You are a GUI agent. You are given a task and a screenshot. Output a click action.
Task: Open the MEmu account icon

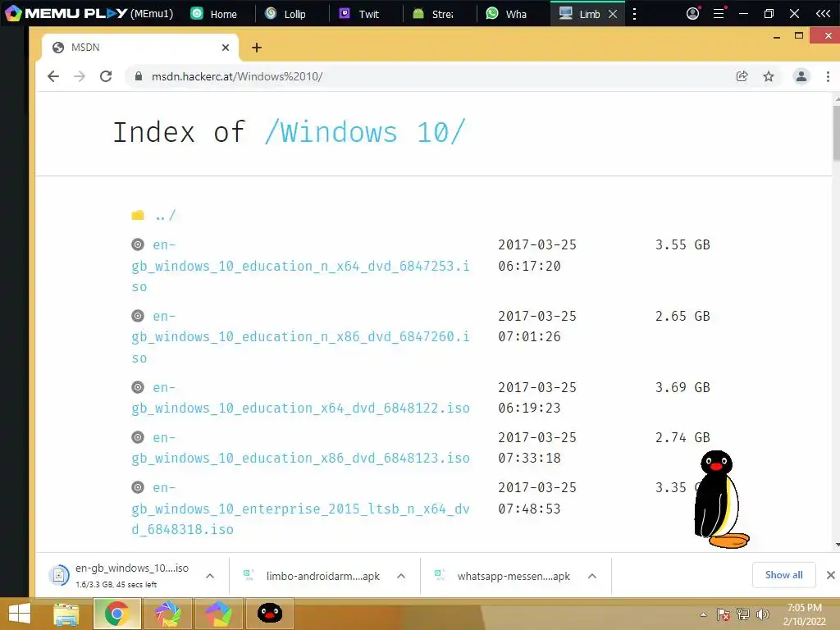pos(692,13)
